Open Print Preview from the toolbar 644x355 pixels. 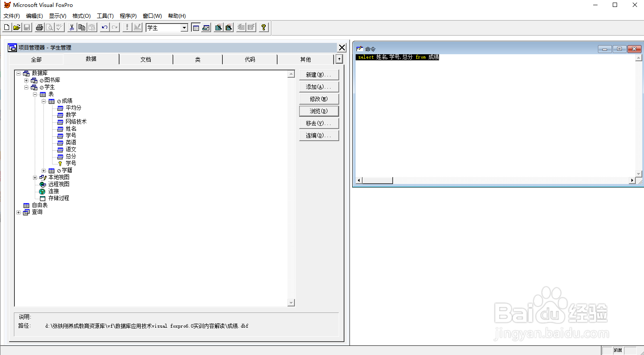pos(50,27)
